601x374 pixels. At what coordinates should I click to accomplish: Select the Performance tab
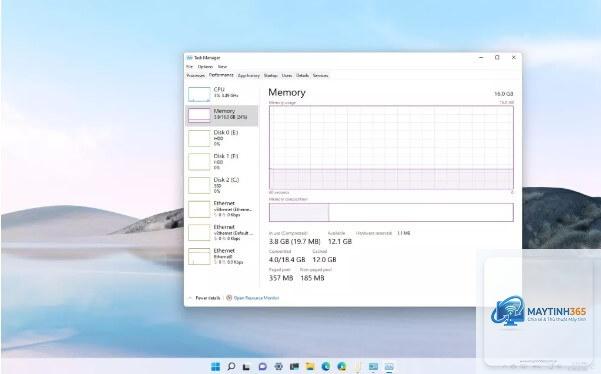[221, 75]
